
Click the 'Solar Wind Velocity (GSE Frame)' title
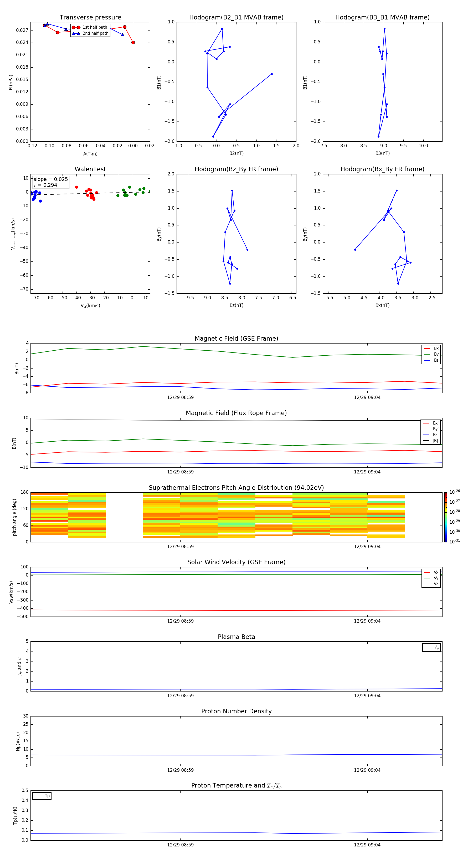[x=236, y=562]
